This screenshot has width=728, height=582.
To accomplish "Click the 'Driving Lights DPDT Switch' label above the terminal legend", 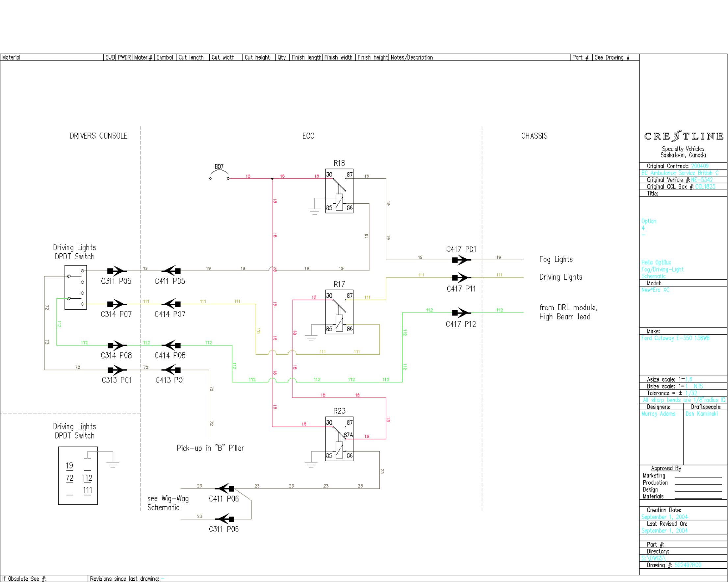I will [75, 431].
